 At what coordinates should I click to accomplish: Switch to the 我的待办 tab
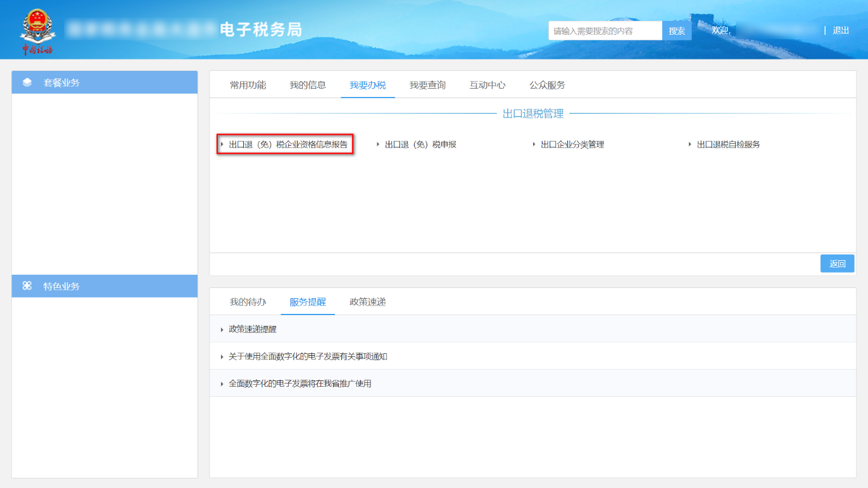(248, 302)
